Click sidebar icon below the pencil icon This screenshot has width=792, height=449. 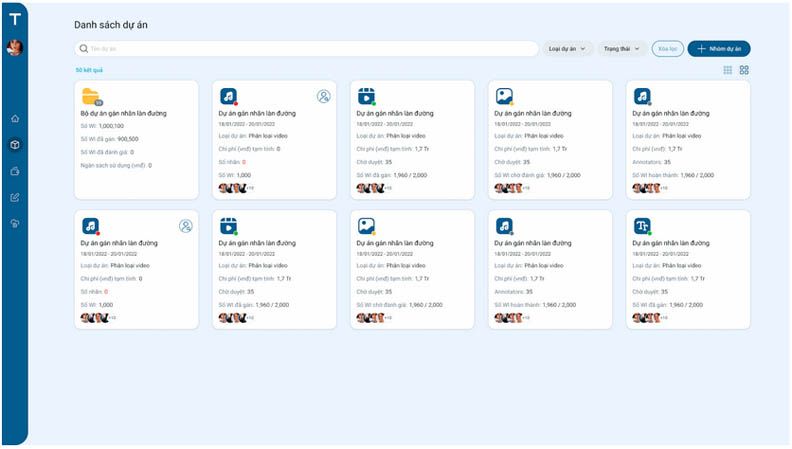[15, 224]
